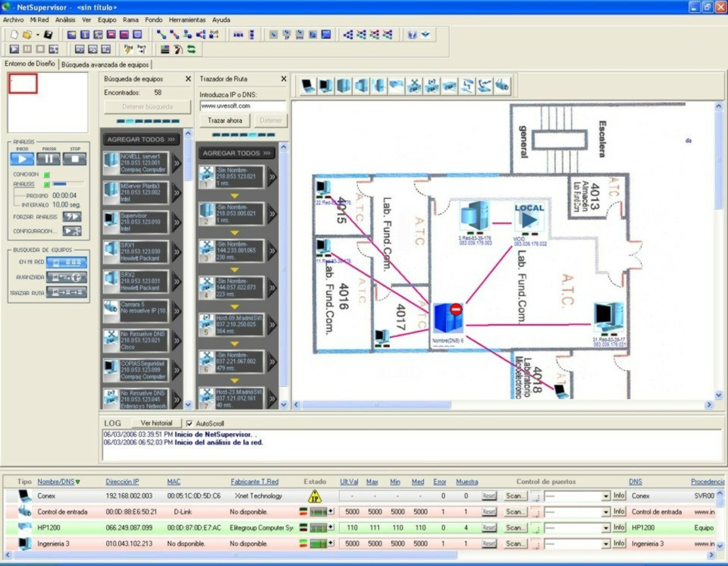This screenshot has height=566, width=728.
Task: Open port dropdown in HP1200 row
Action: point(606,528)
